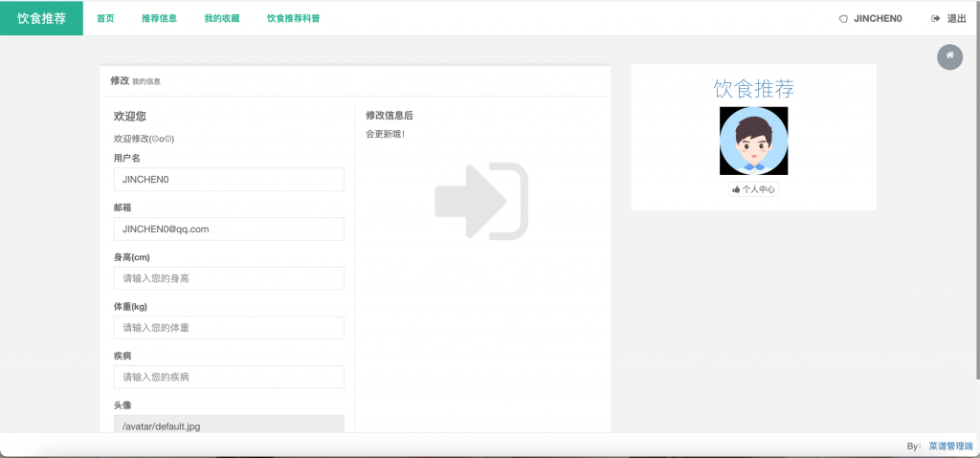Open the 菜谱管理端 link in the footer
Viewport: 980px width, 458px height.
950,447
